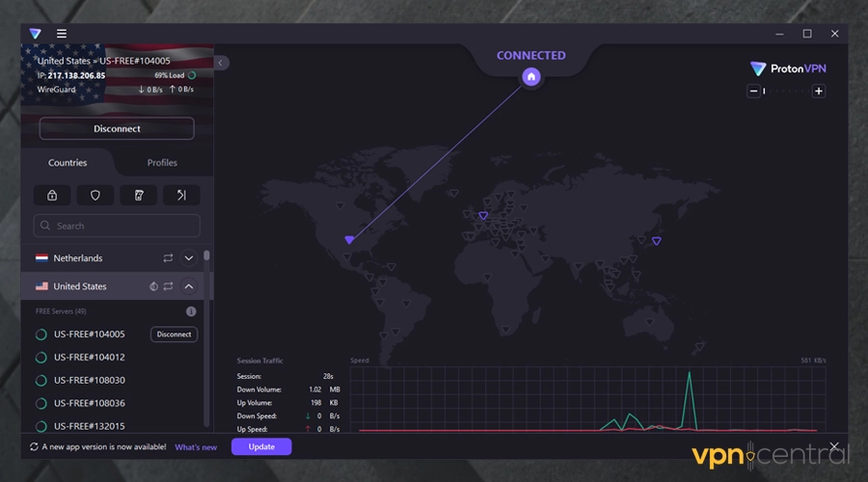Adjust the map zoom slider
This screenshot has width=868, height=482.
(x=785, y=92)
